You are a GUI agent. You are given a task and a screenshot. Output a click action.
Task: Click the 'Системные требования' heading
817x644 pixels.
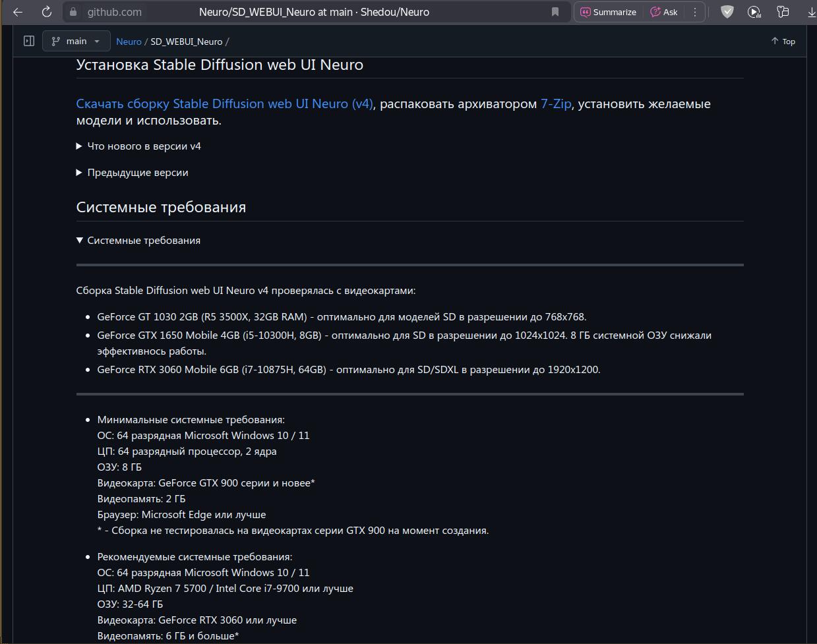point(161,207)
